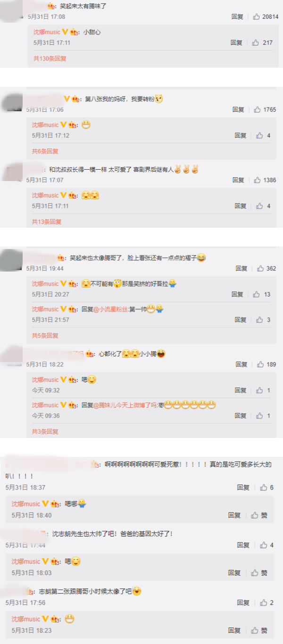Like the comment with 1765 likes
The width and height of the screenshot is (283, 644).
[x=258, y=109]
